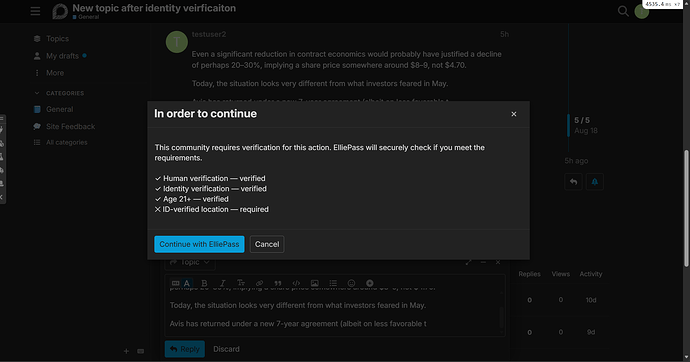Open the hamburger sidebar menu
Viewport: 690px width, 362px height.
pos(35,11)
